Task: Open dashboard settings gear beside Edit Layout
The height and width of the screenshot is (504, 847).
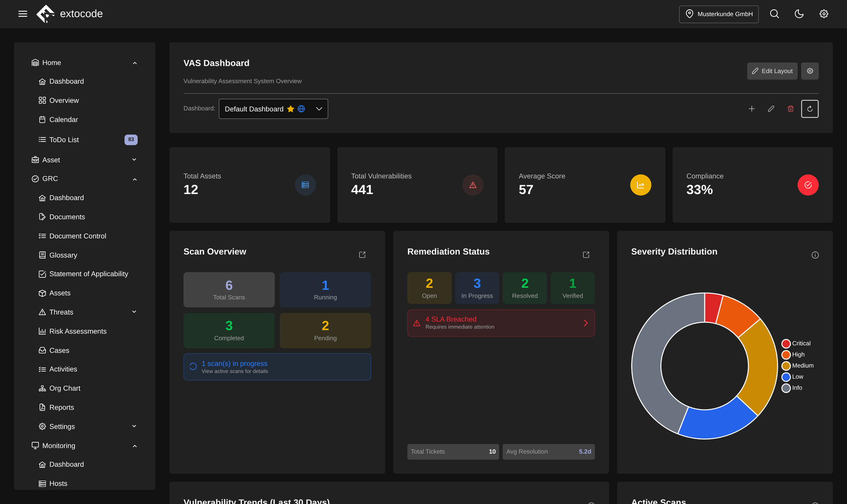Action: click(x=810, y=71)
